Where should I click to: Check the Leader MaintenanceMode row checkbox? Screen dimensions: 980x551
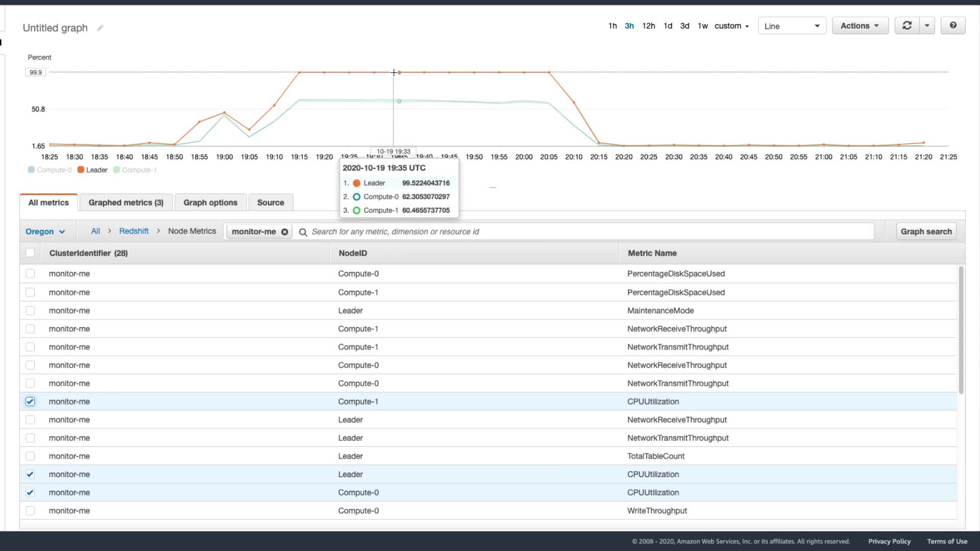tap(30, 311)
